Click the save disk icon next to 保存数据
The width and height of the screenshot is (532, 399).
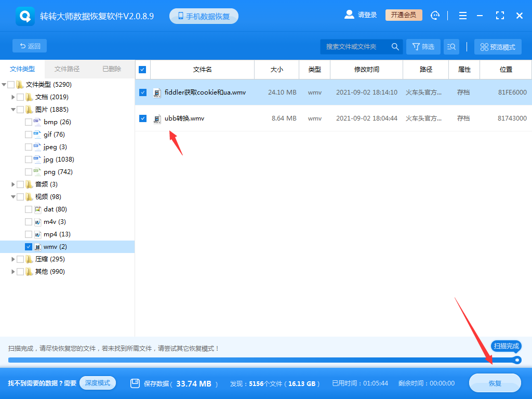[135, 383]
